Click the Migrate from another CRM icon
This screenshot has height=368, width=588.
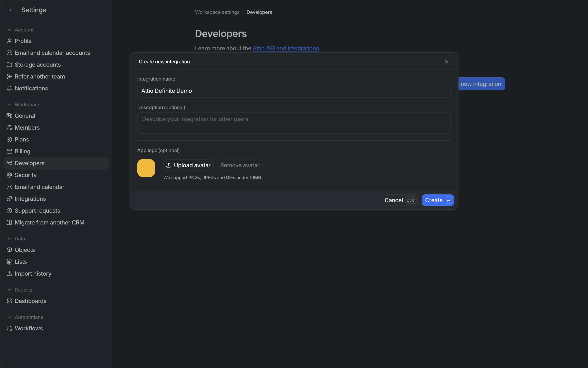(9, 222)
